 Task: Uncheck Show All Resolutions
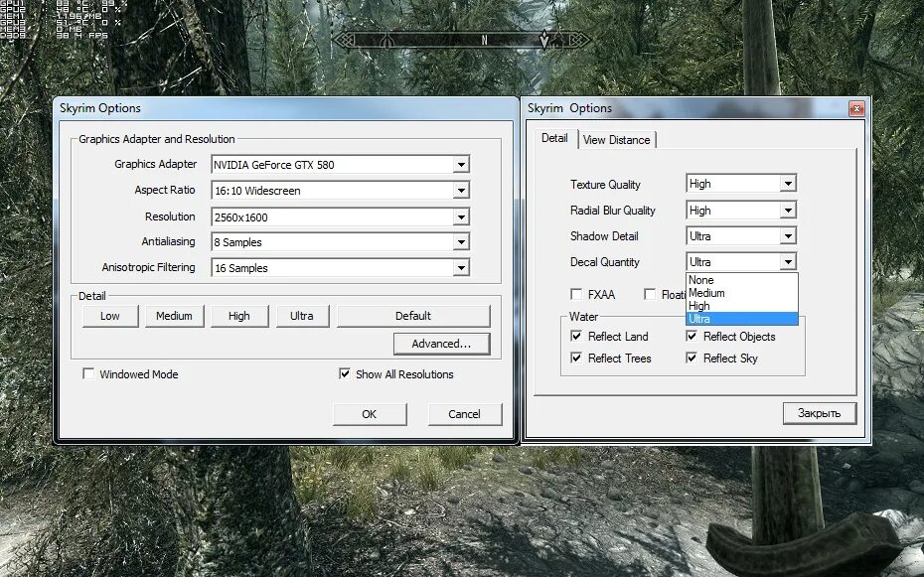click(x=345, y=373)
